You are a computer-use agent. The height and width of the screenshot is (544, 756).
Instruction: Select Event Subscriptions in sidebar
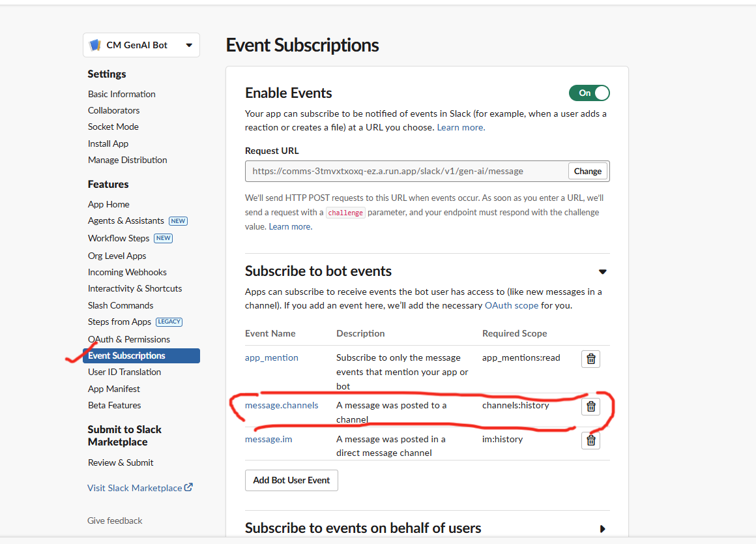[x=141, y=355]
